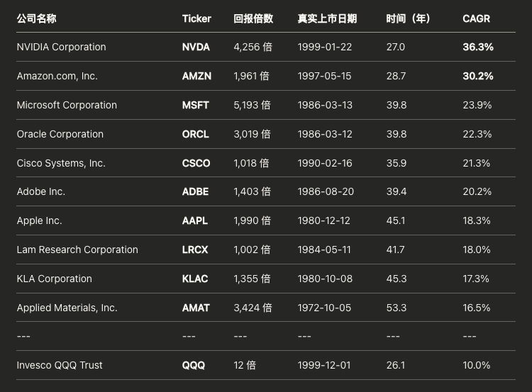Click Apple's listing date 1980-12-12
Screen dimensions: 532x392
(x=324, y=220)
